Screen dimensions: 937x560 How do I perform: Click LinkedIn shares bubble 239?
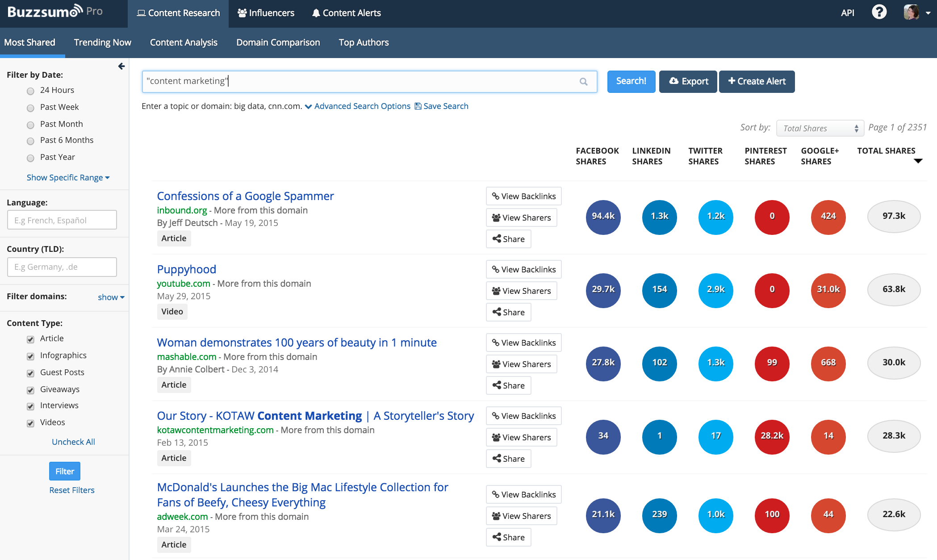659,515
